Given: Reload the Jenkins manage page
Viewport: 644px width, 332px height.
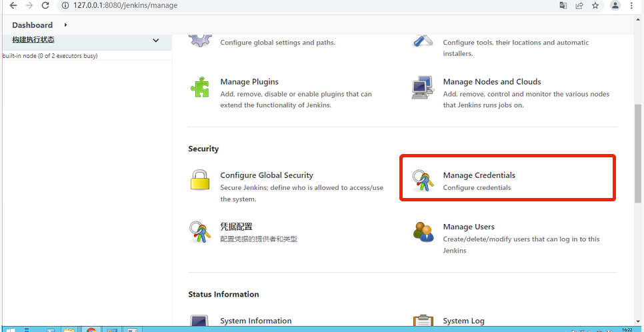Looking at the screenshot, I should [45, 6].
